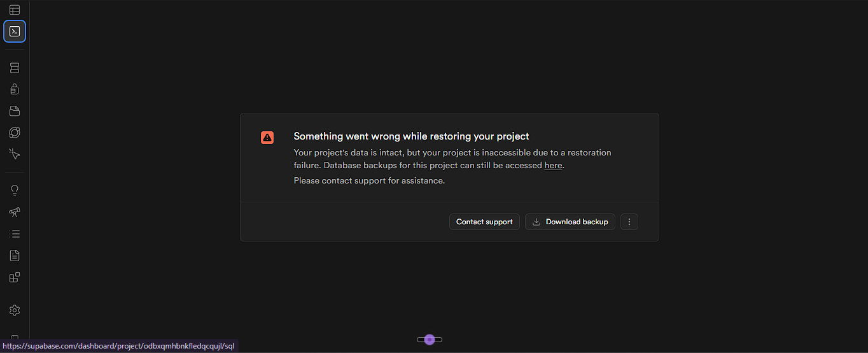Open Project Settings gear icon
Viewport: 868px width, 353px height.
(15, 310)
